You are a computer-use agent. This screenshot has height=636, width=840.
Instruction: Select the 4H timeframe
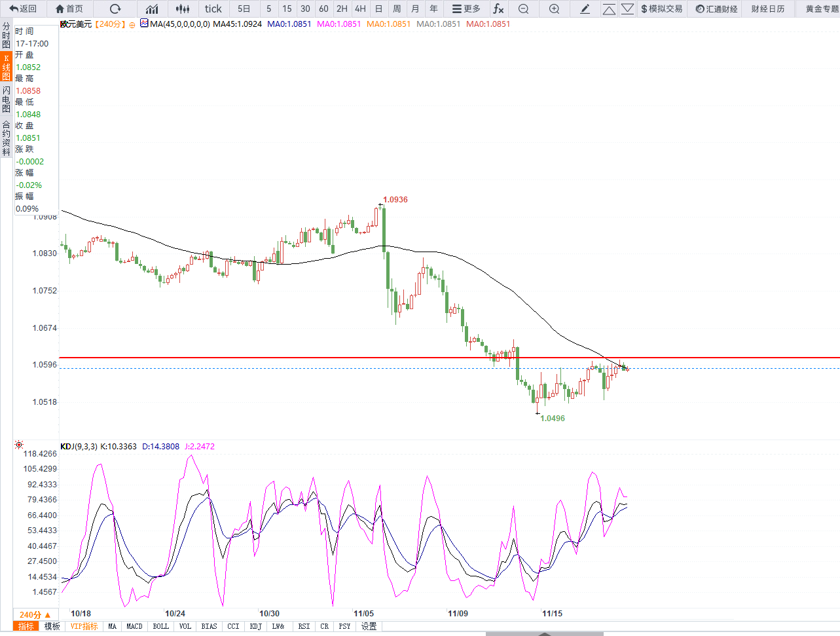click(x=360, y=9)
